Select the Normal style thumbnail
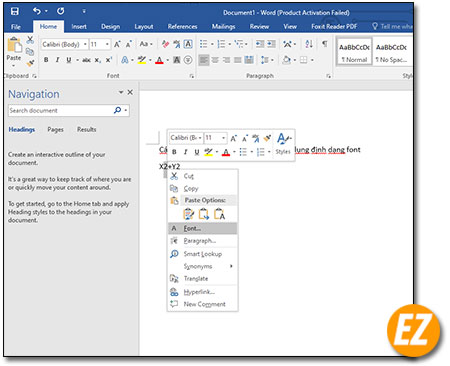 pos(354,52)
